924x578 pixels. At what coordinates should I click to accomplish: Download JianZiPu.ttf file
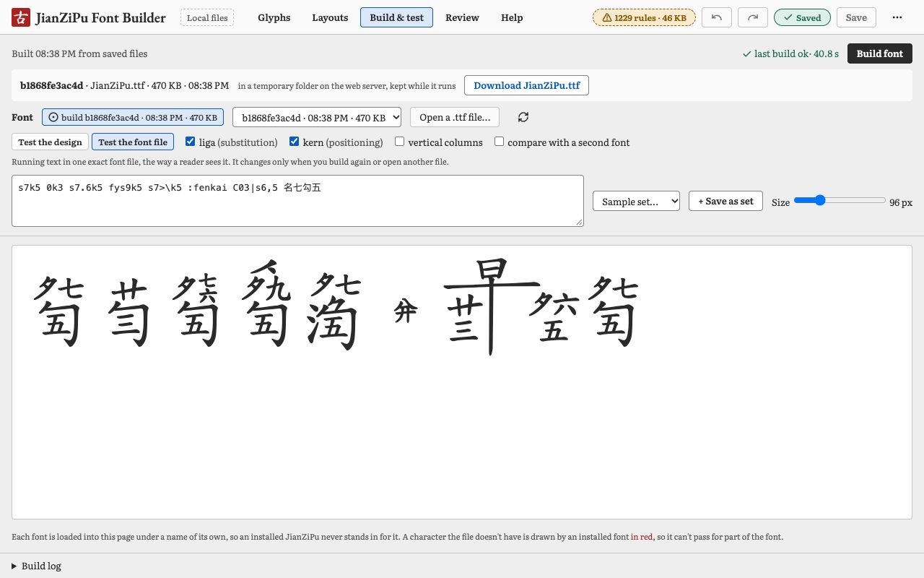(x=526, y=85)
